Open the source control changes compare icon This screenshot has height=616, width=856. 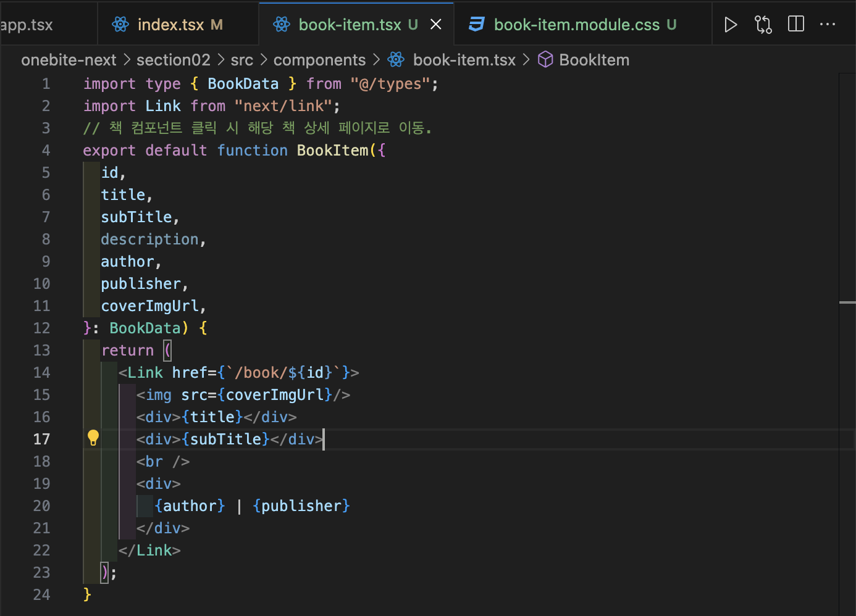point(763,25)
